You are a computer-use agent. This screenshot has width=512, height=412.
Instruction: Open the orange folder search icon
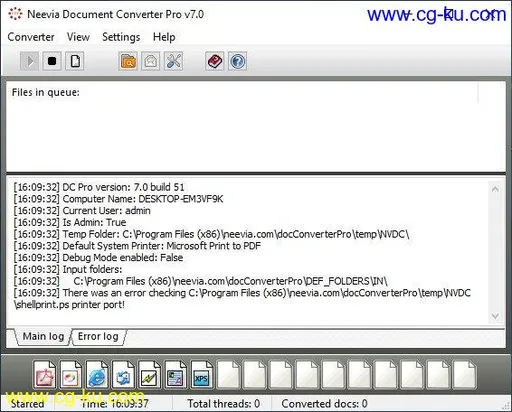coord(128,61)
